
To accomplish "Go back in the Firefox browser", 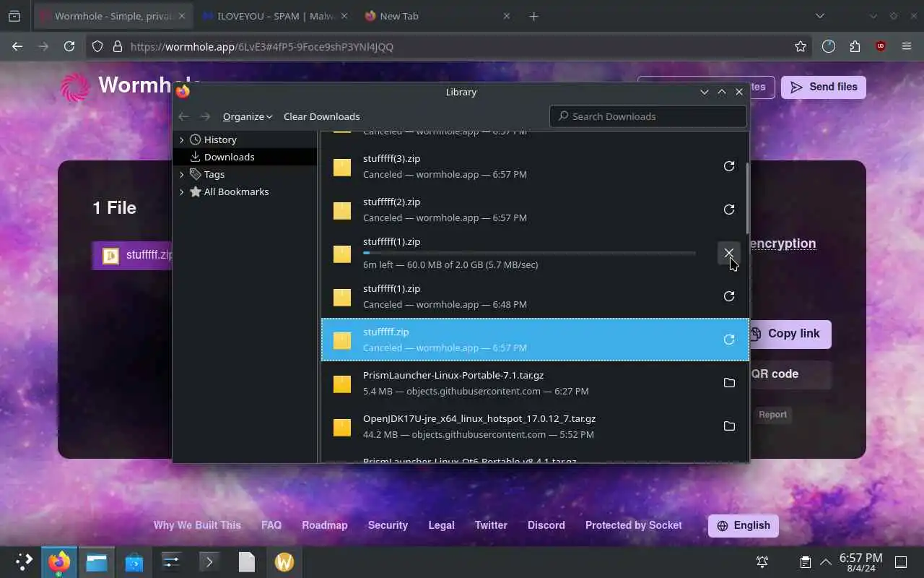I will pos(17,46).
